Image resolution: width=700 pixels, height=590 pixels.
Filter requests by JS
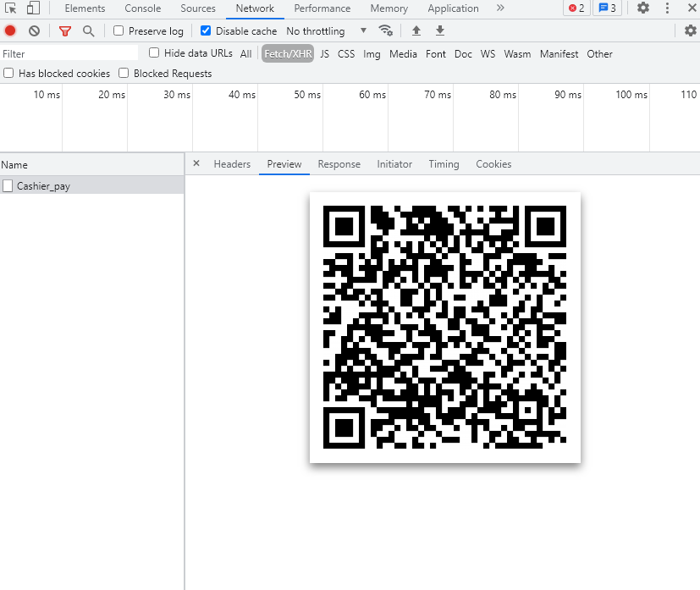(324, 54)
